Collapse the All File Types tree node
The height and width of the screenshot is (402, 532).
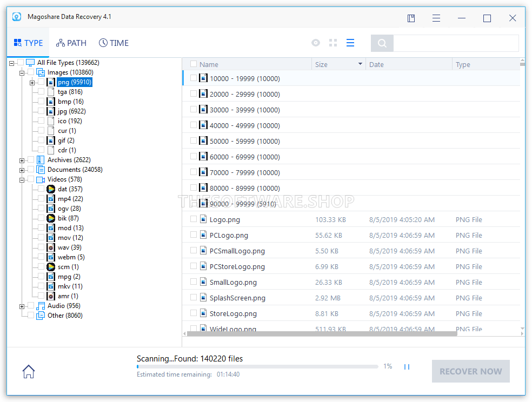[x=12, y=63]
